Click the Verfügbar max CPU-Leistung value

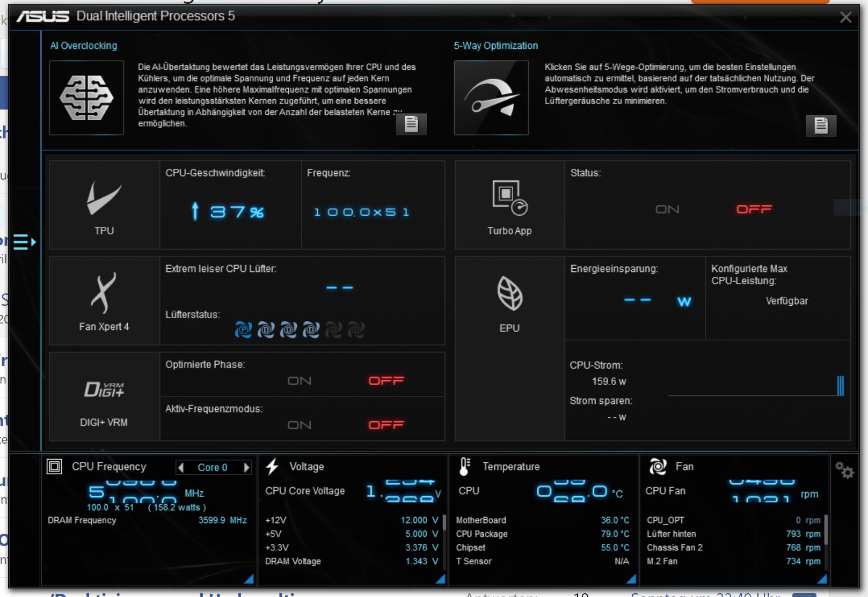787,301
